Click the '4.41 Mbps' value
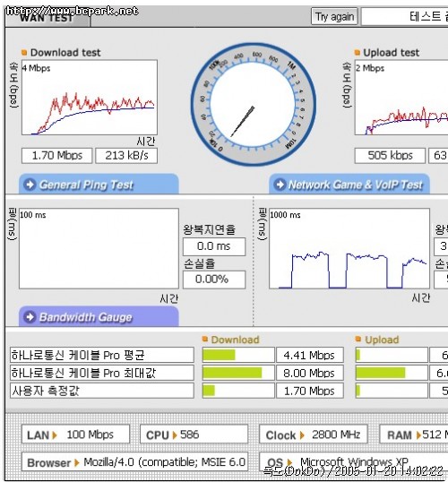This screenshot has height=482, width=448. [310, 355]
